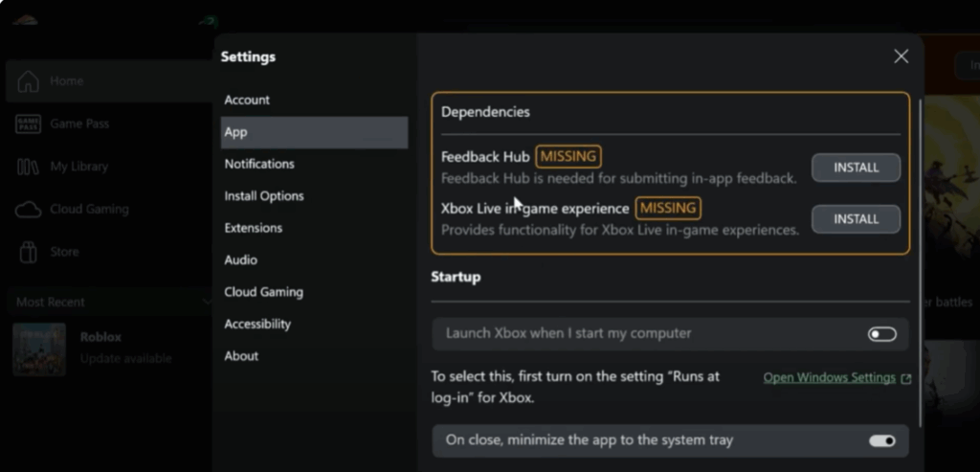Install the Xbox Live in-game experience

[856, 219]
